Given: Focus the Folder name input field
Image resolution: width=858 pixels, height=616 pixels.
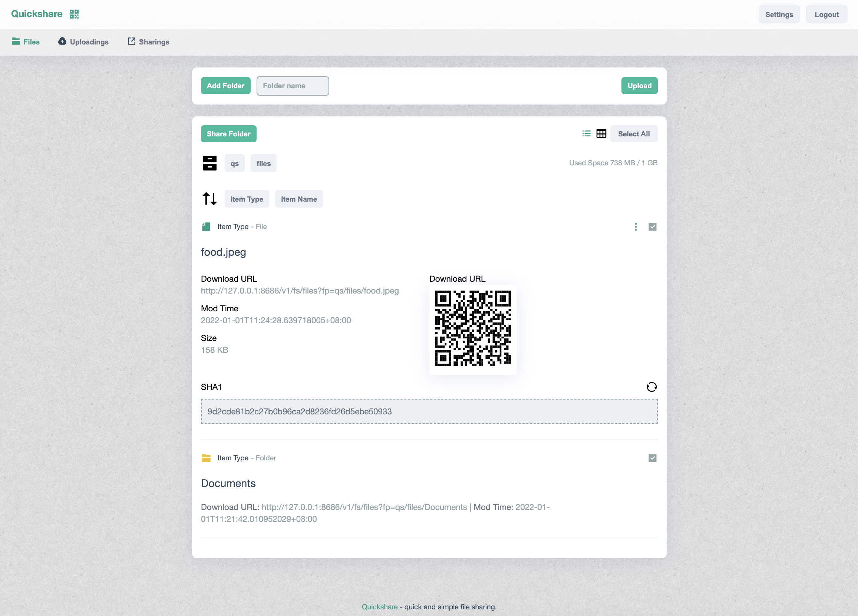Looking at the screenshot, I should 293,86.
